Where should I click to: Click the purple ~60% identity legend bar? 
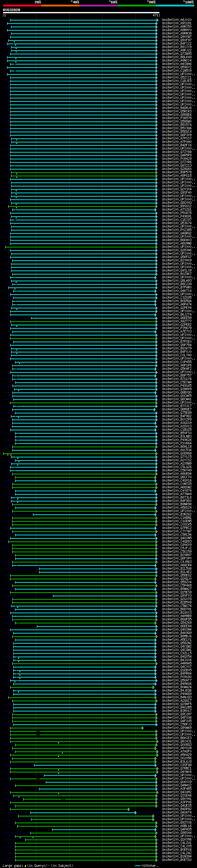pos(98,6)
